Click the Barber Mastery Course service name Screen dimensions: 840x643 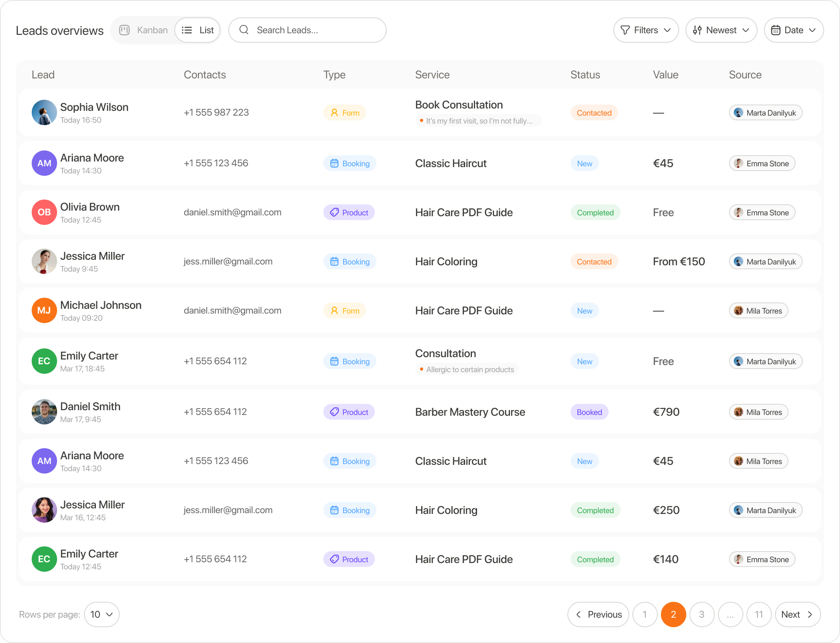pyautogui.click(x=470, y=412)
